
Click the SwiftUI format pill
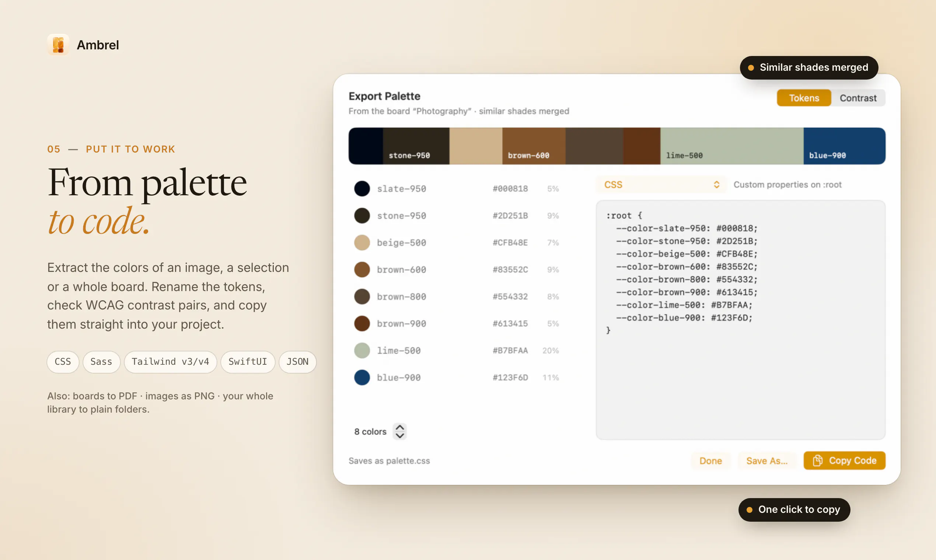click(x=248, y=362)
